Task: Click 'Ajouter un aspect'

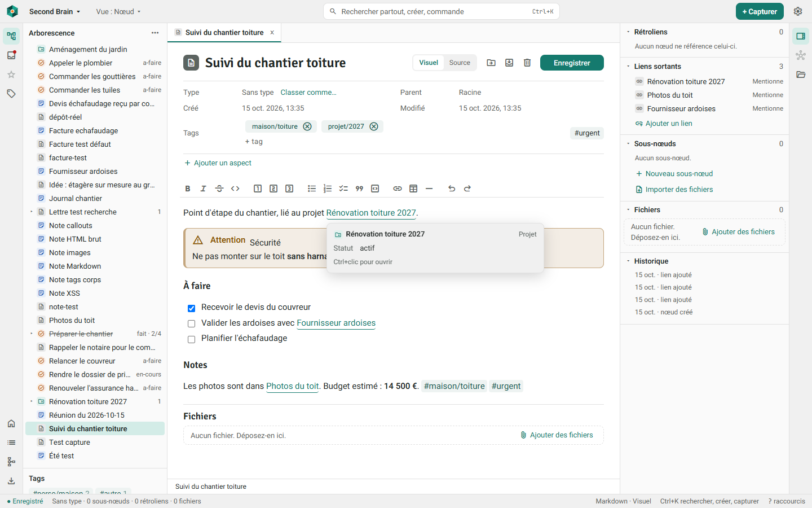Action: click(218, 163)
